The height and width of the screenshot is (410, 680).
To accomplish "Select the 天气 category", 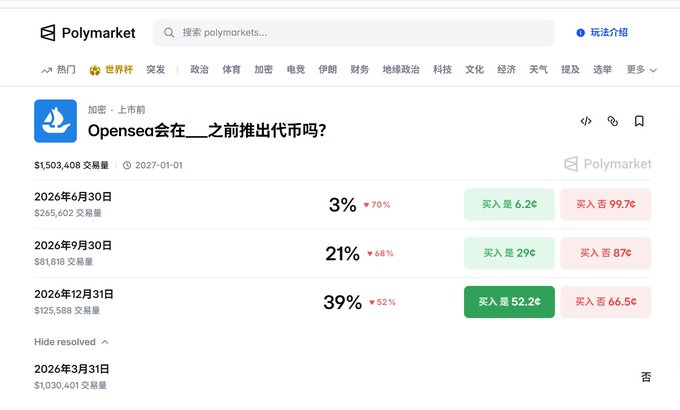I will [x=539, y=69].
